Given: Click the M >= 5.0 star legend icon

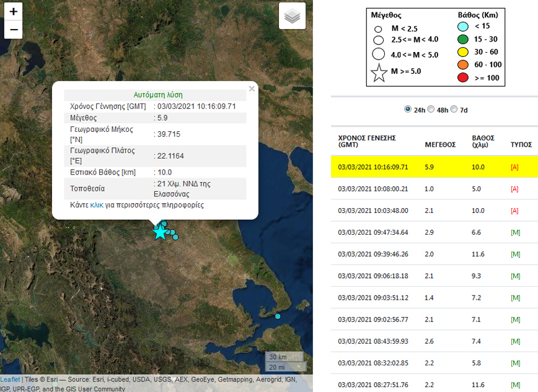Looking at the screenshot, I should click(378, 72).
